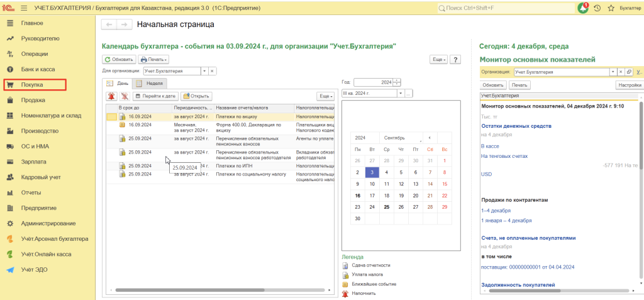
Task: Click the favorites star icon
Action: pyautogui.click(x=610, y=8)
